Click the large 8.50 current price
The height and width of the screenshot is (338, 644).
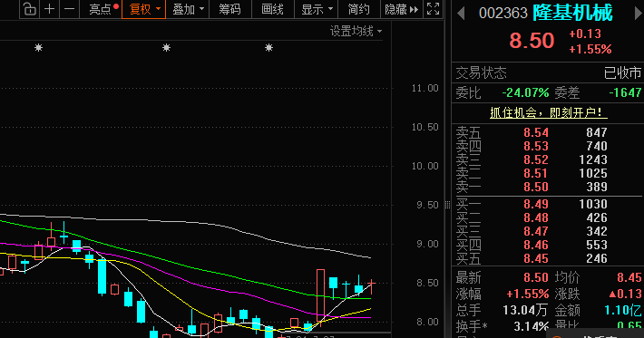click(x=532, y=41)
